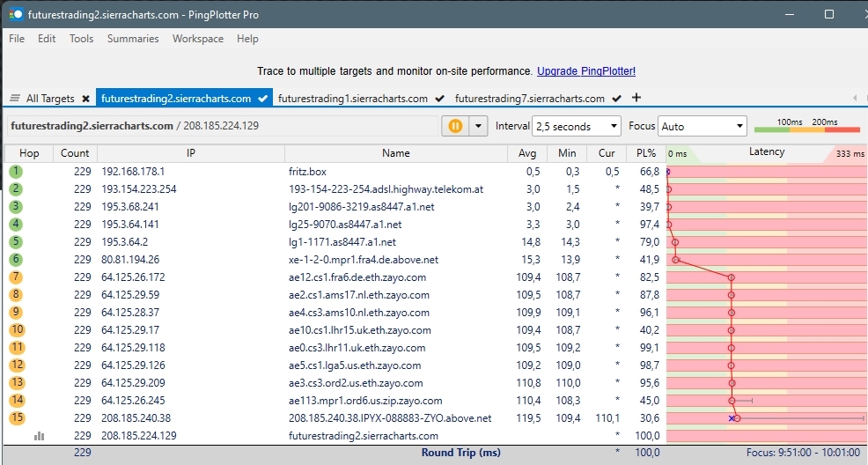The width and height of the screenshot is (868, 465).
Task: Pause the trace with the orange pause button
Action: click(x=455, y=126)
